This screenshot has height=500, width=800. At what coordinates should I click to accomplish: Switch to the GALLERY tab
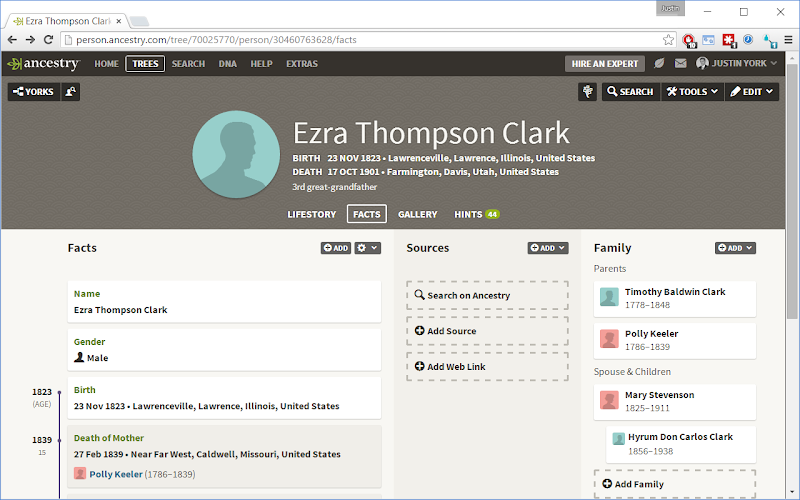[x=417, y=214]
